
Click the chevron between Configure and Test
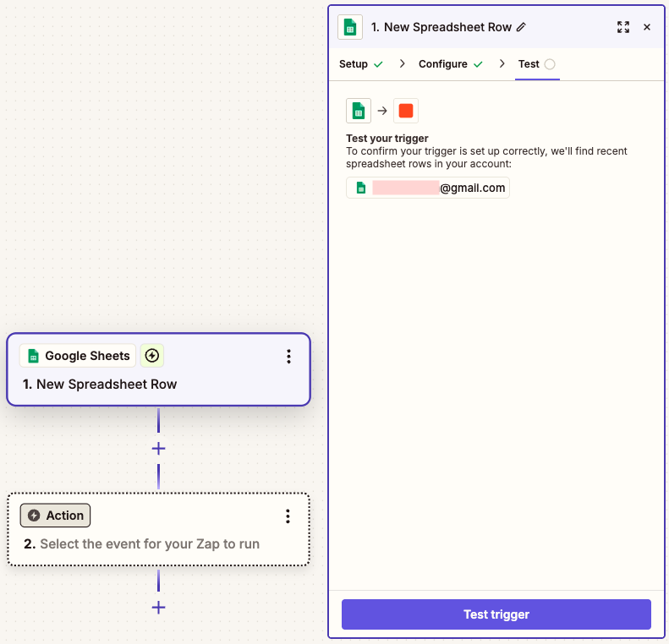pos(502,64)
